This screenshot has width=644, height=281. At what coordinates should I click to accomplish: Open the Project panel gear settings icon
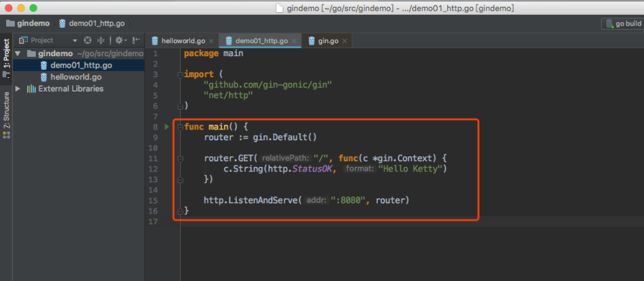point(119,40)
